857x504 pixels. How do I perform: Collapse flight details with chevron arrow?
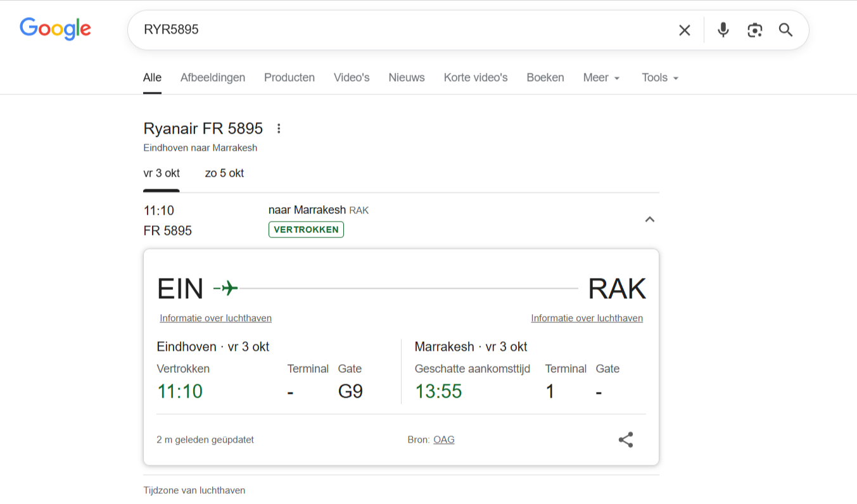click(649, 220)
